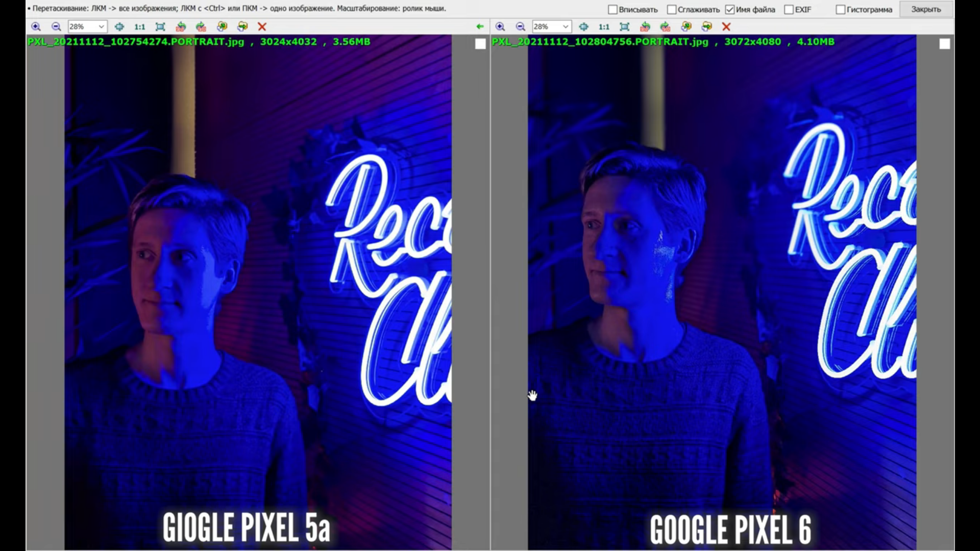
Task: Open left pane 28% zoom dropdown
Action: [102, 27]
